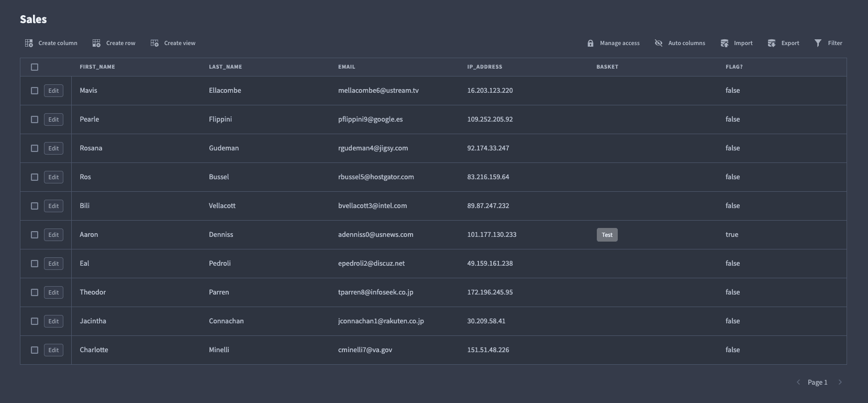
Task: Edit the Mavis Ellacombe row
Action: coord(53,91)
